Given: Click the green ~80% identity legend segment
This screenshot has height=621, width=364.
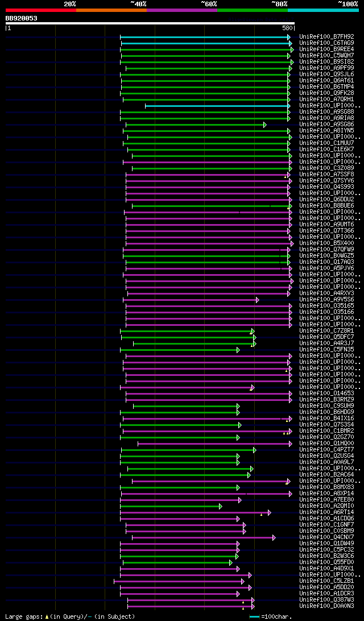Looking at the screenshot, I should click(253, 10).
